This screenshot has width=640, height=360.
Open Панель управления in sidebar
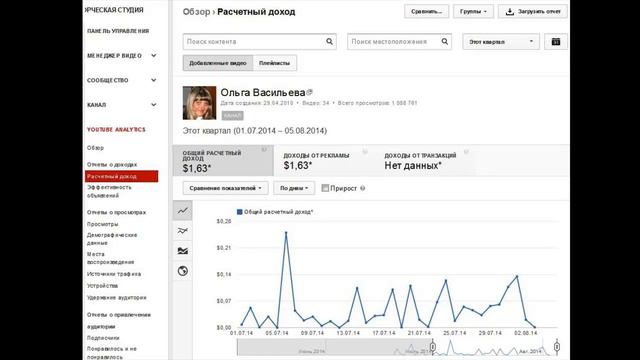click(x=118, y=31)
